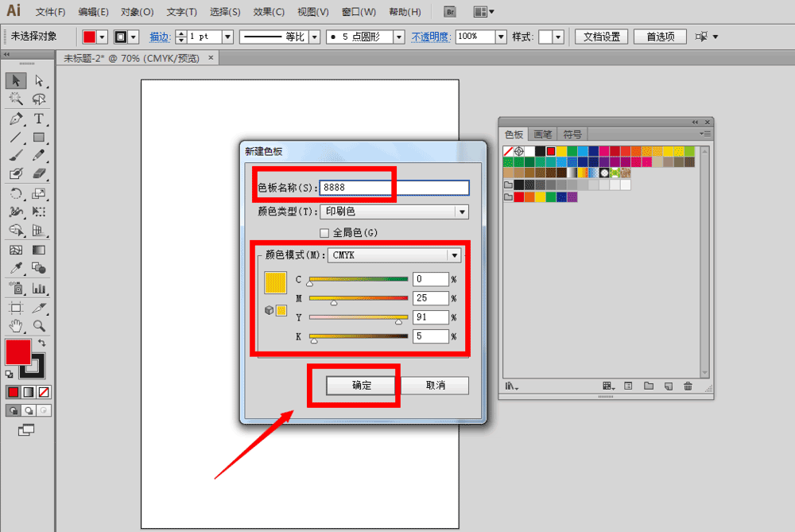The width and height of the screenshot is (795, 532).
Task: Open arrange documents dropdown
Action: (x=483, y=12)
